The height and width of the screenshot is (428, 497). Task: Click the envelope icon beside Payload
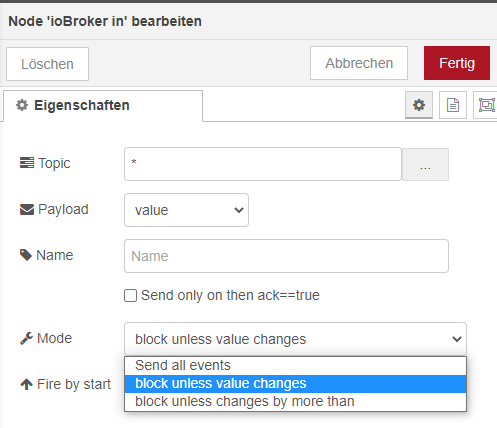coord(27,210)
